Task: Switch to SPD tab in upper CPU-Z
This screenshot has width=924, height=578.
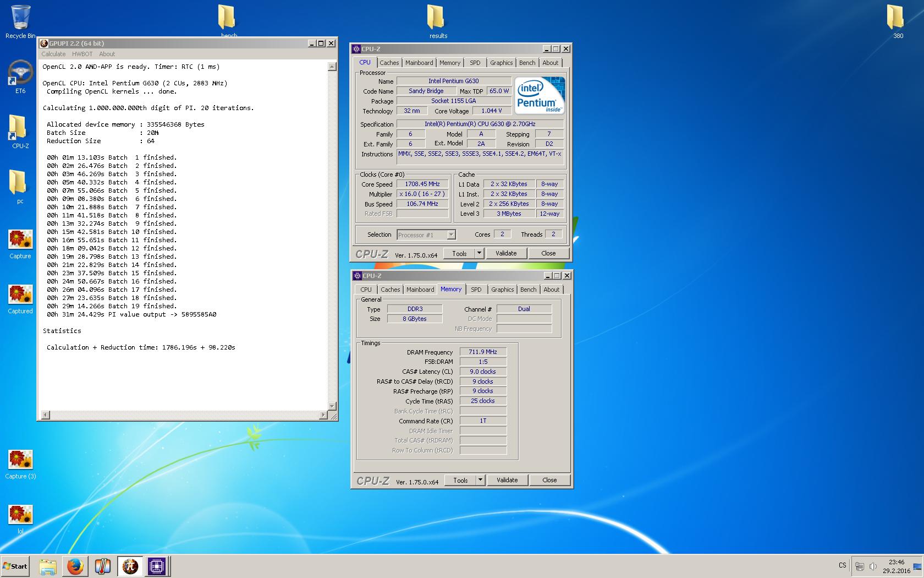Action: tap(475, 63)
